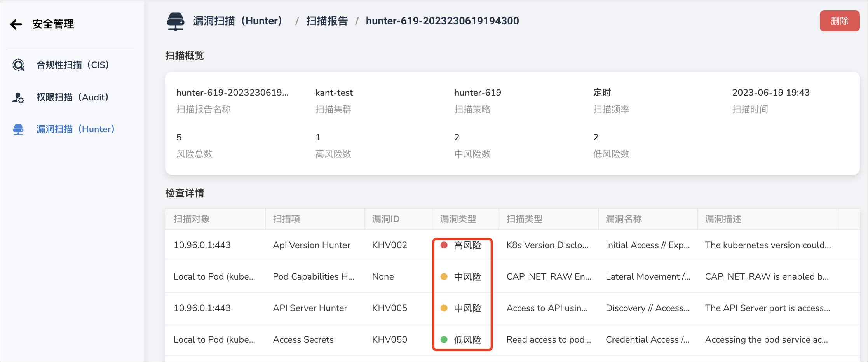Image resolution: width=868 pixels, height=362 pixels.
Task: Click the 高风险 label
Action: point(467,245)
